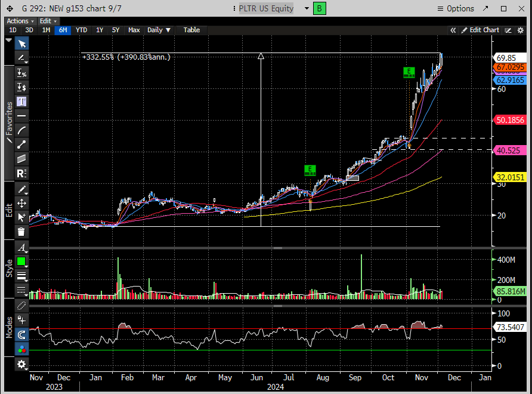The height and width of the screenshot is (394, 532).
Task: Choose the horizontal line drawing tool
Action: coord(21,116)
